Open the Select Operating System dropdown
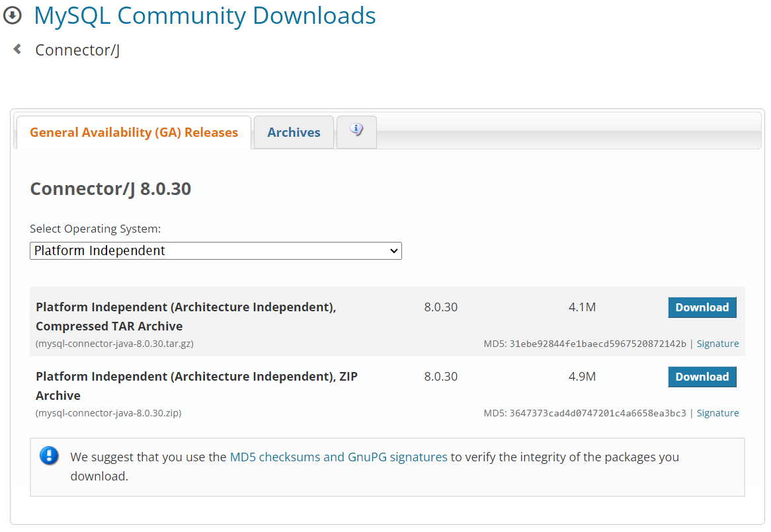Viewport: 771px width, 532px height. click(x=216, y=250)
